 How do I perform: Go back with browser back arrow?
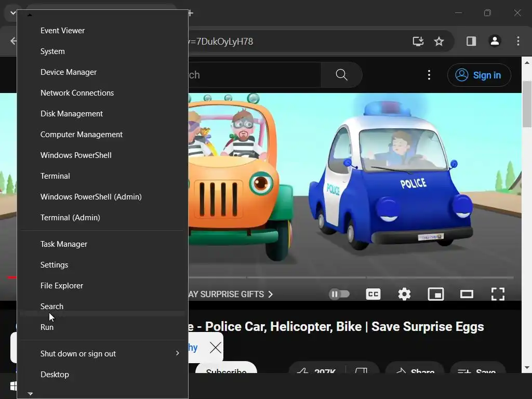click(13, 41)
